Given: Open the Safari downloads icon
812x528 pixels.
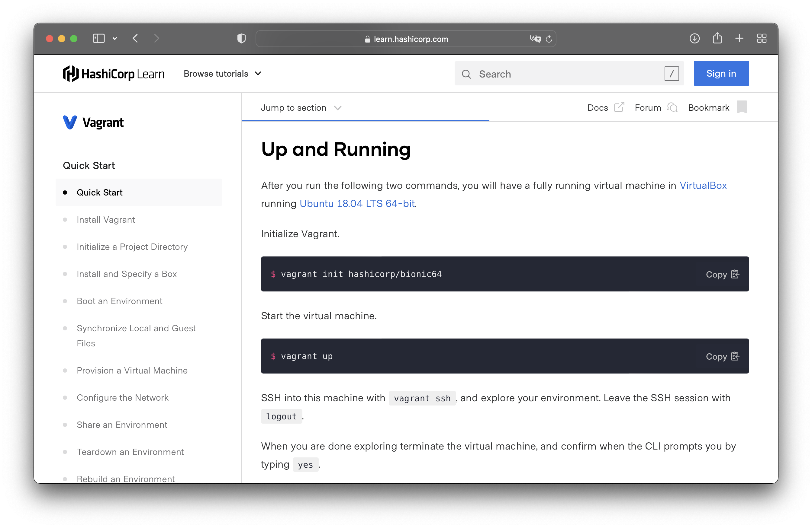Looking at the screenshot, I should point(694,39).
